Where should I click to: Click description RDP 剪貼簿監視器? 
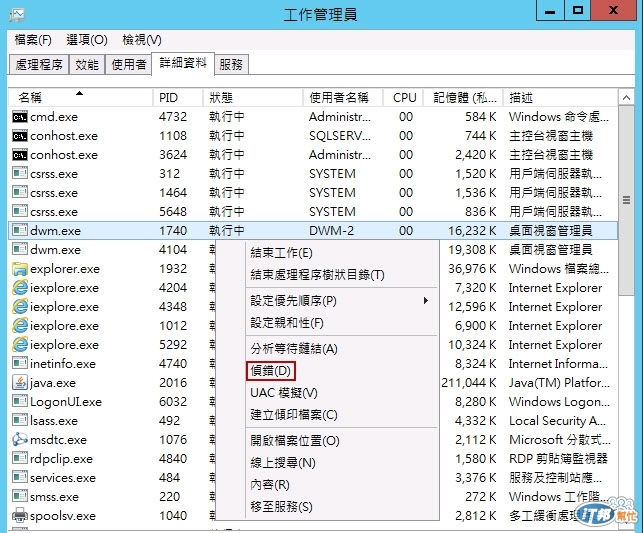(558, 459)
